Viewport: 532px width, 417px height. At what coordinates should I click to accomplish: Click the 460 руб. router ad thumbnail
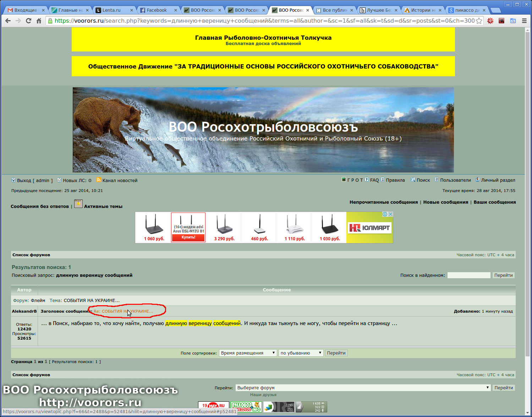[x=259, y=227]
